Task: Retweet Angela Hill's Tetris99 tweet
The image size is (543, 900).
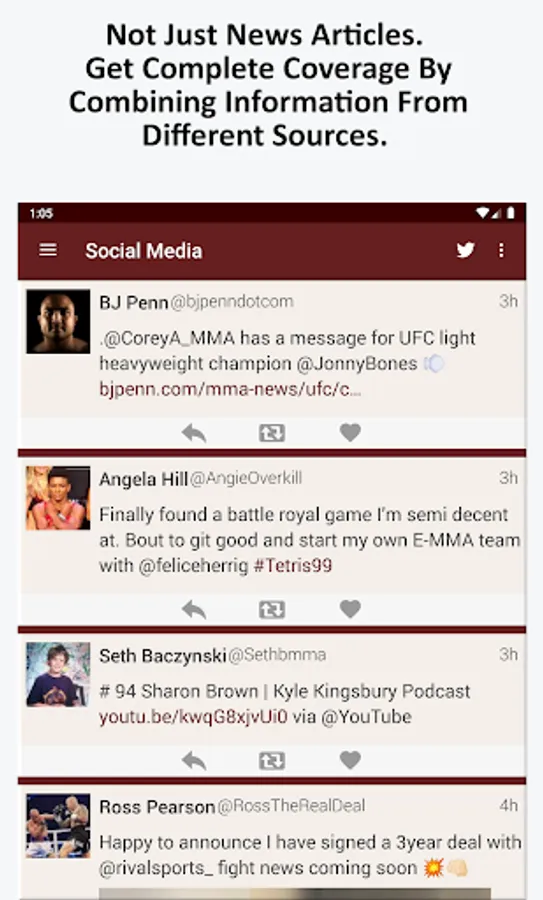Action: [272, 610]
